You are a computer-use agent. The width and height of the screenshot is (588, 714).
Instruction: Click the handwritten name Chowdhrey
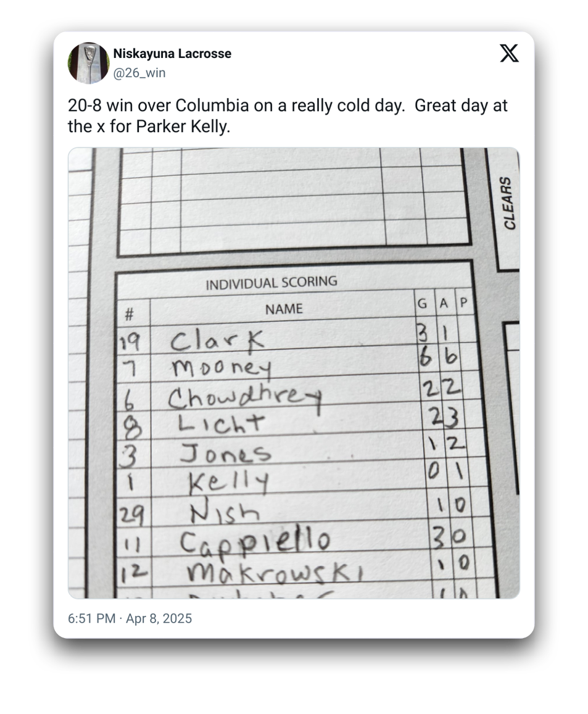pos(244,397)
